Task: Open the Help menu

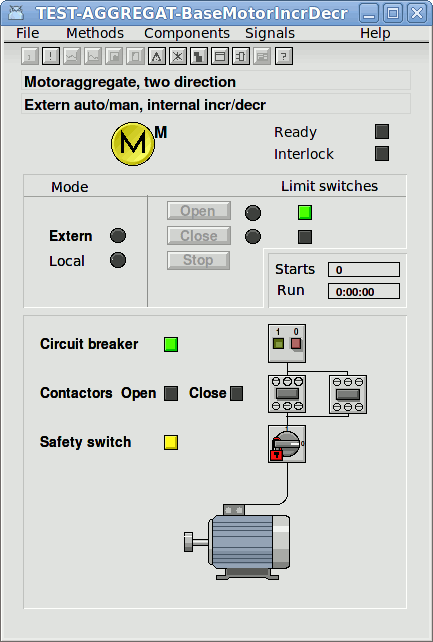Action: pos(375,33)
